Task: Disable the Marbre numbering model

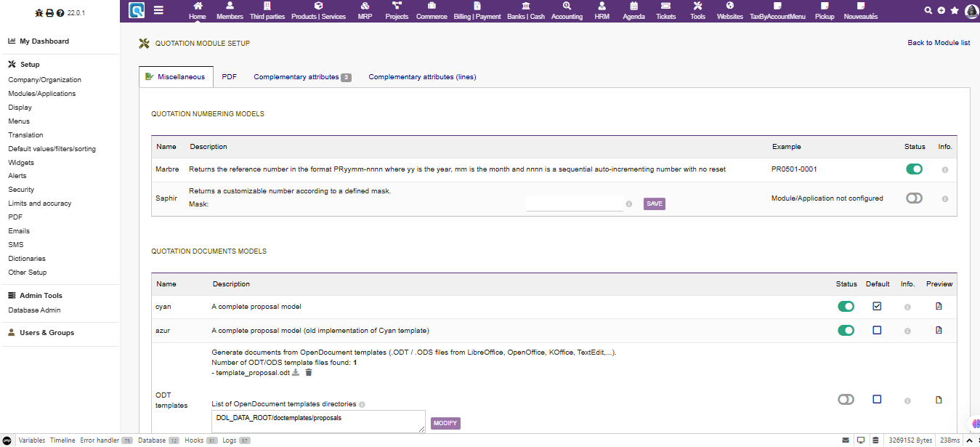Action: coord(914,169)
